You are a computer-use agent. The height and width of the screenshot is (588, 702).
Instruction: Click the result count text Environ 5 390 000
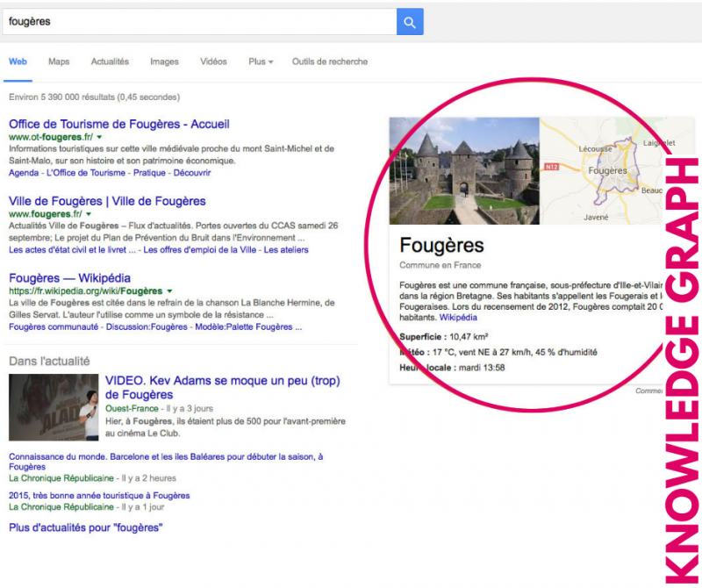94,97
